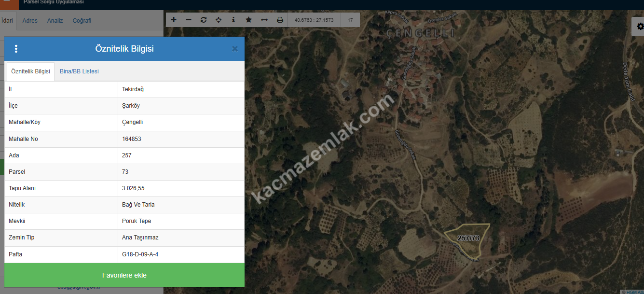
Task: Select the info query tool
Action: pyautogui.click(x=233, y=20)
